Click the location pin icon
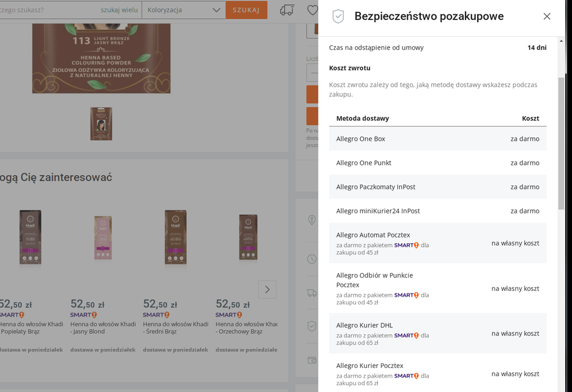The height and width of the screenshot is (392, 572). click(x=311, y=220)
